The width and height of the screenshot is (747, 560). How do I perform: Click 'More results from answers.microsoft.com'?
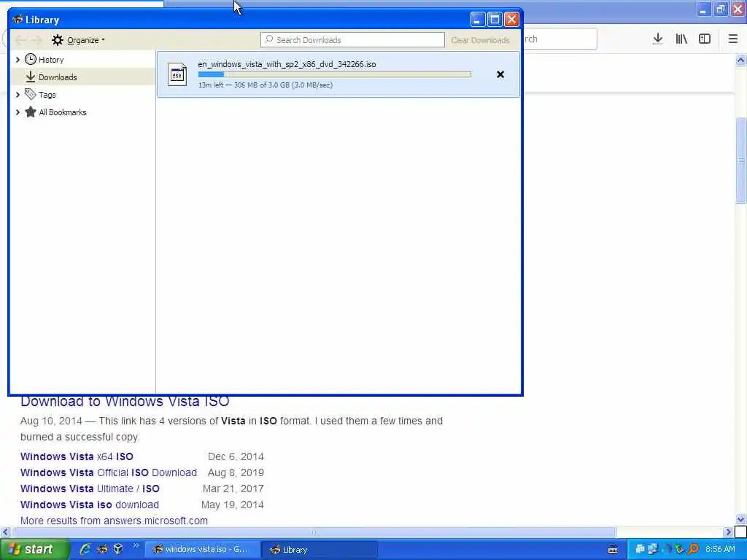tap(114, 521)
